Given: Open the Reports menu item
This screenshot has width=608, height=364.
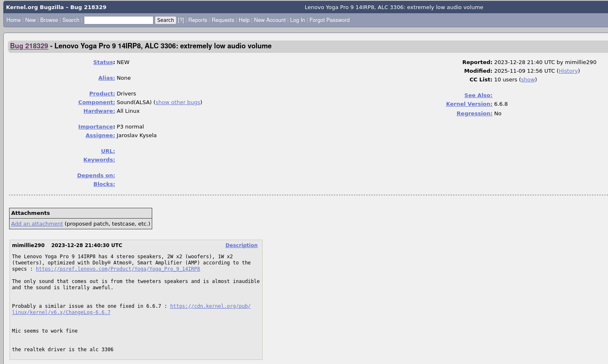Looking at the screenshot, I should tap(197, 20).
